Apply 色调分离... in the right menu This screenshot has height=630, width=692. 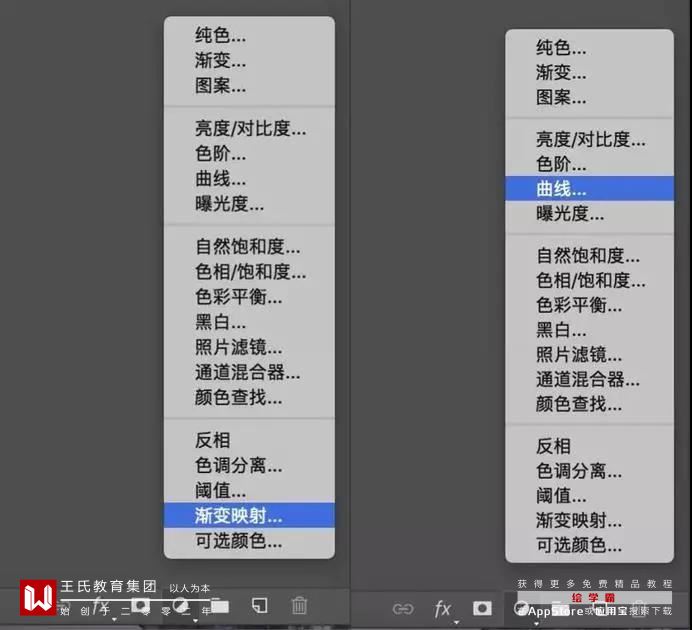click(589, 471)
